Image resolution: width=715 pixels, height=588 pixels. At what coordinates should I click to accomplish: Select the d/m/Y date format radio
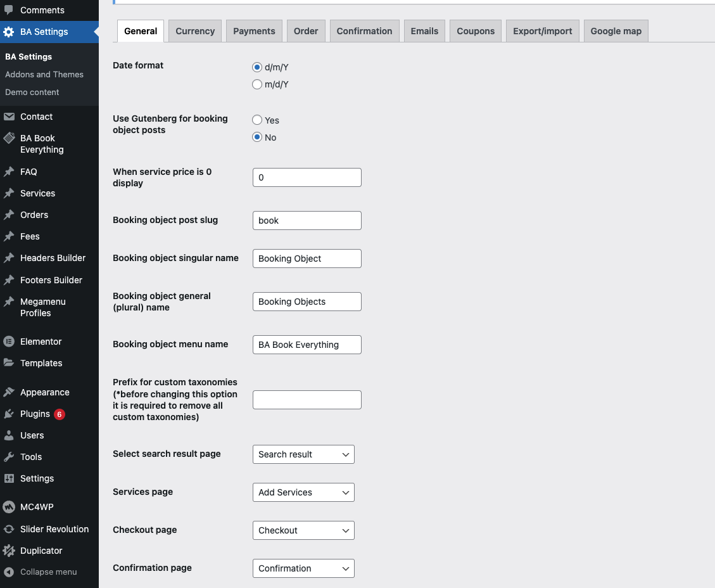257,67
